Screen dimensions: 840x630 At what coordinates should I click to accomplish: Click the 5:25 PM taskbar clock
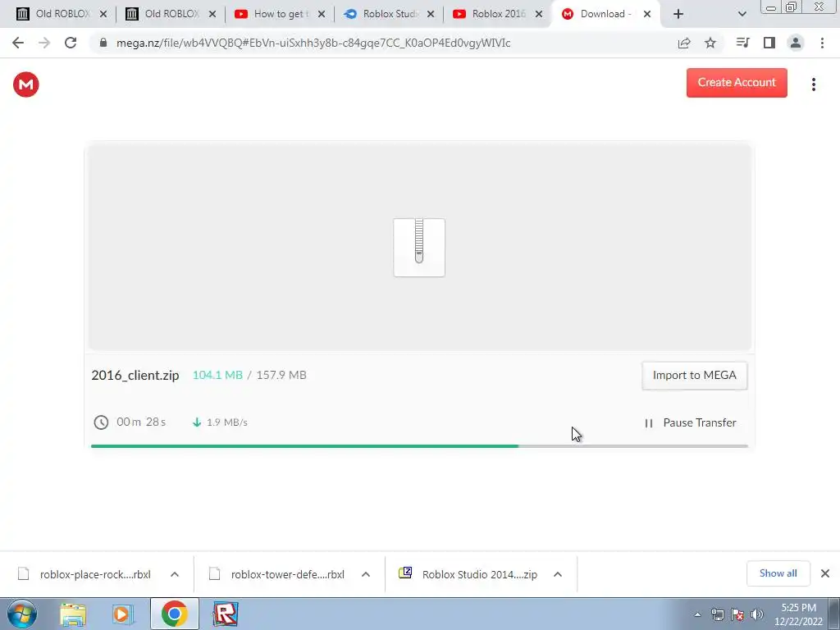[x=798, y=608]
